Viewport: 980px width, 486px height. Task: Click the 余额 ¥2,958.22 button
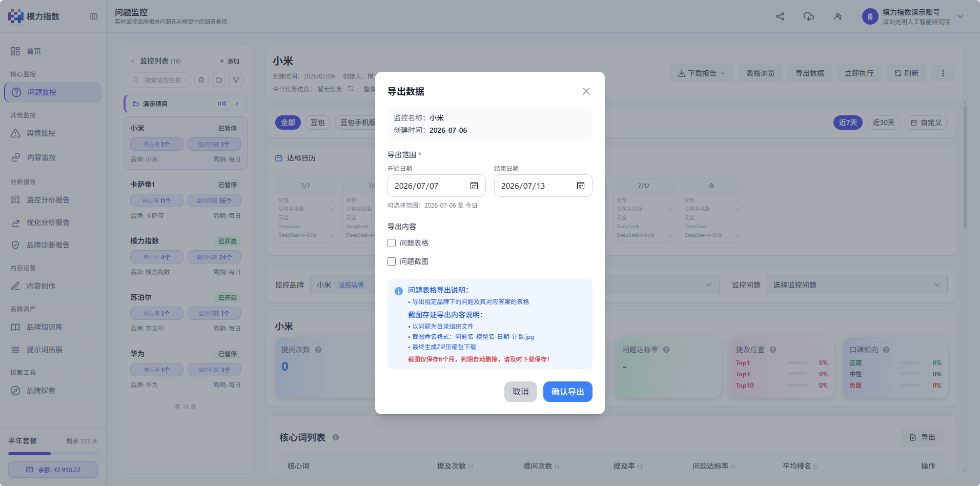coord(53,470)
